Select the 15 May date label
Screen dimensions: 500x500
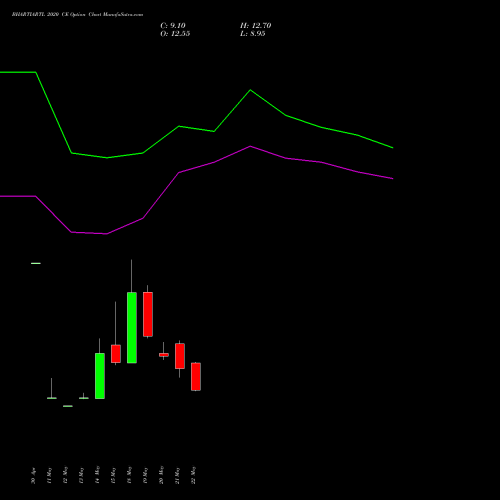pos(113,476)
